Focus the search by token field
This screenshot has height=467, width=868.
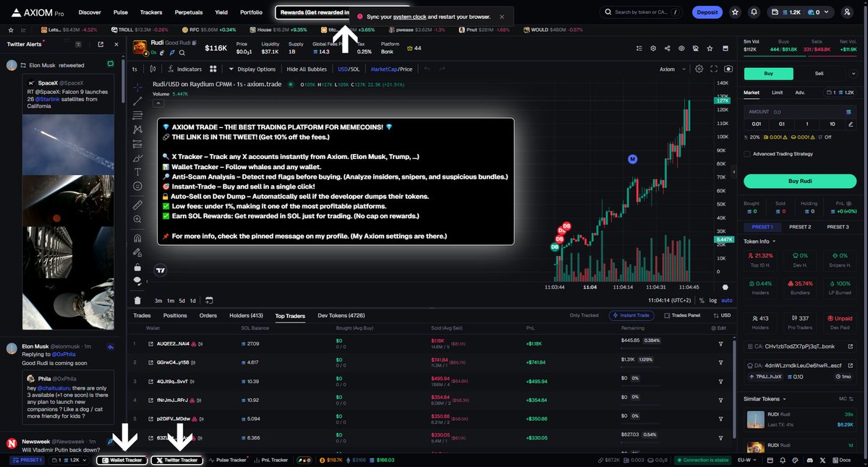642,12
